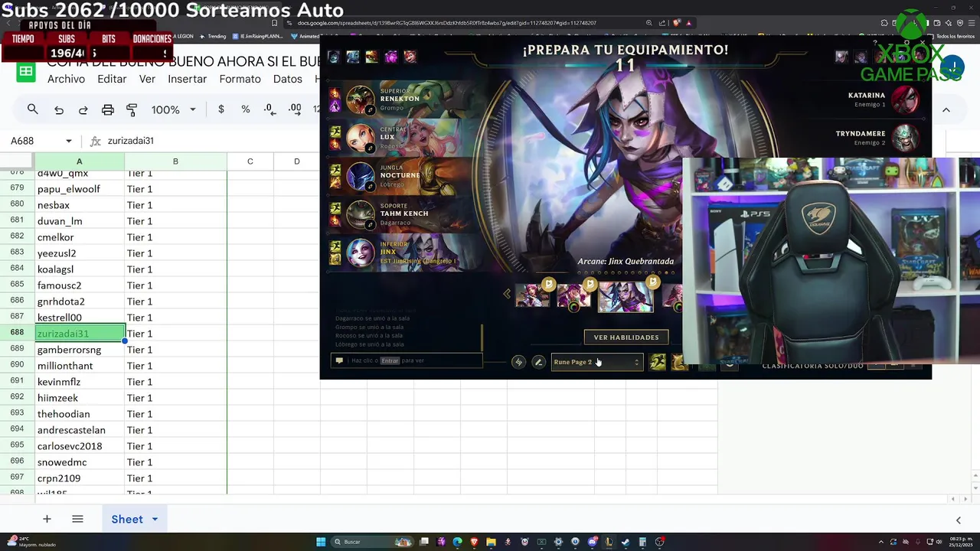The height and width of the screenshot is (551, 980).
Task: Select cell containing papu_elwoolf
Action: [80, 189]
